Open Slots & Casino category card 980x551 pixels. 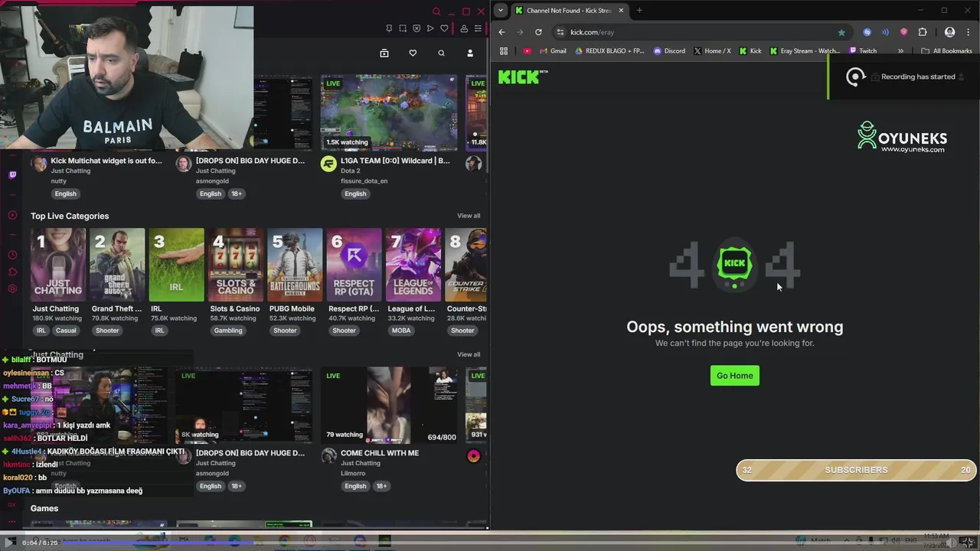click(236, 264)
